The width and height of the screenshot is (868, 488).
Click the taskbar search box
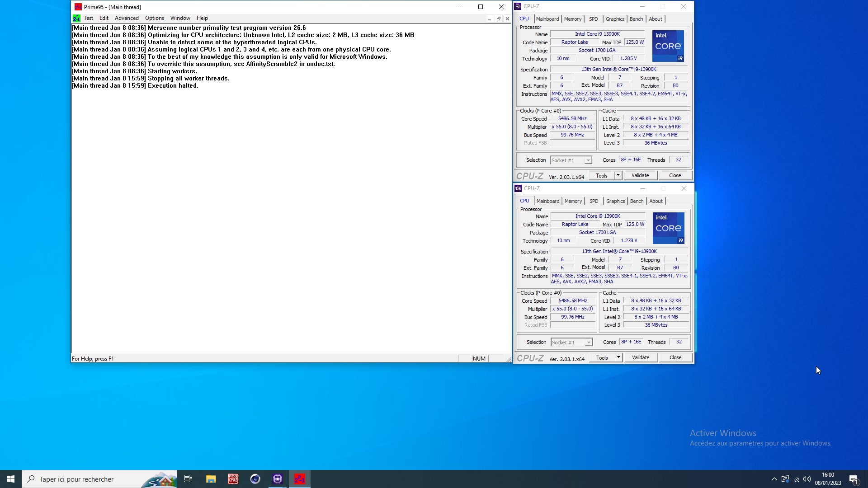(99, 479)
